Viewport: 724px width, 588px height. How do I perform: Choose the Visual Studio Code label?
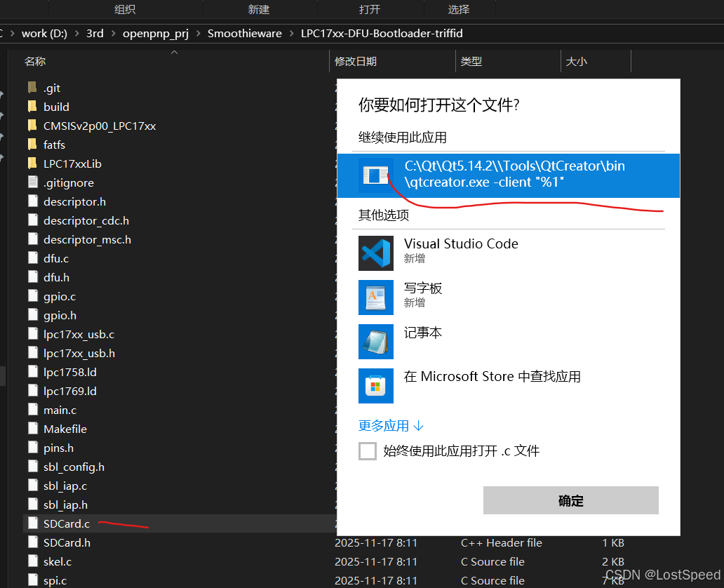(462, 243)
